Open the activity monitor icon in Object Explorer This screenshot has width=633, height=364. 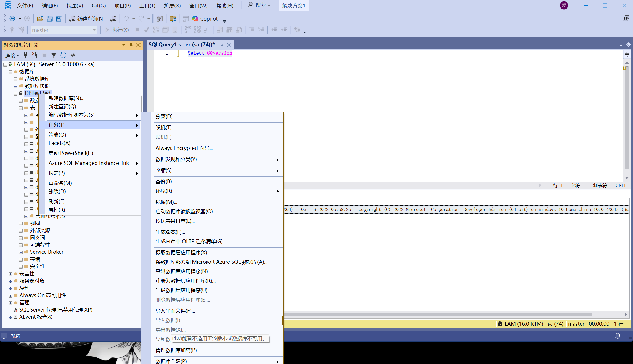(x=73, y=56)
